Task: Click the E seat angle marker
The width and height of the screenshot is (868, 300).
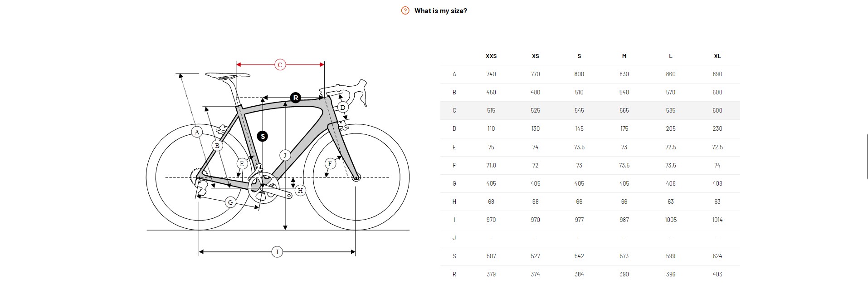Action: click(x=242, y=164)
